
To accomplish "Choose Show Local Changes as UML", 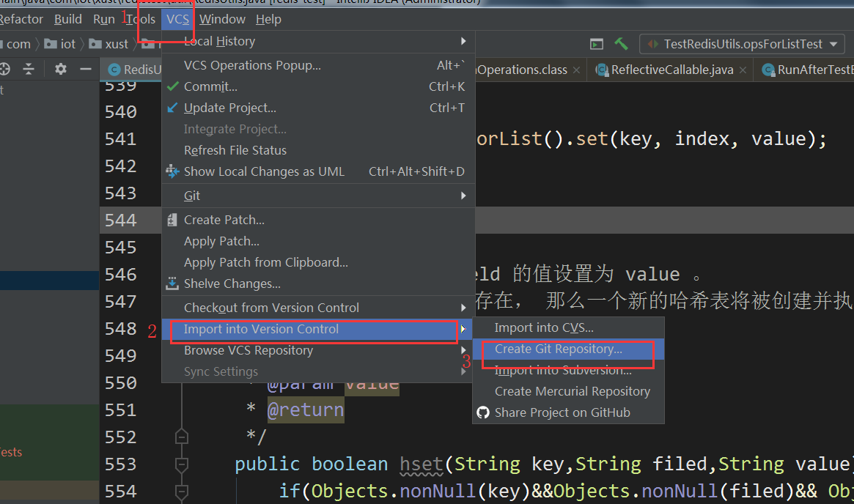I will pos(318,171).
